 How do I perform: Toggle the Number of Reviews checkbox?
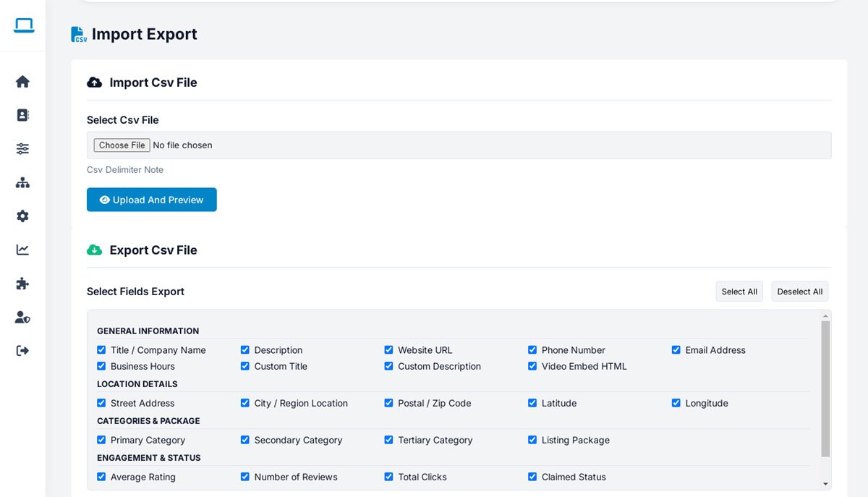245,477
